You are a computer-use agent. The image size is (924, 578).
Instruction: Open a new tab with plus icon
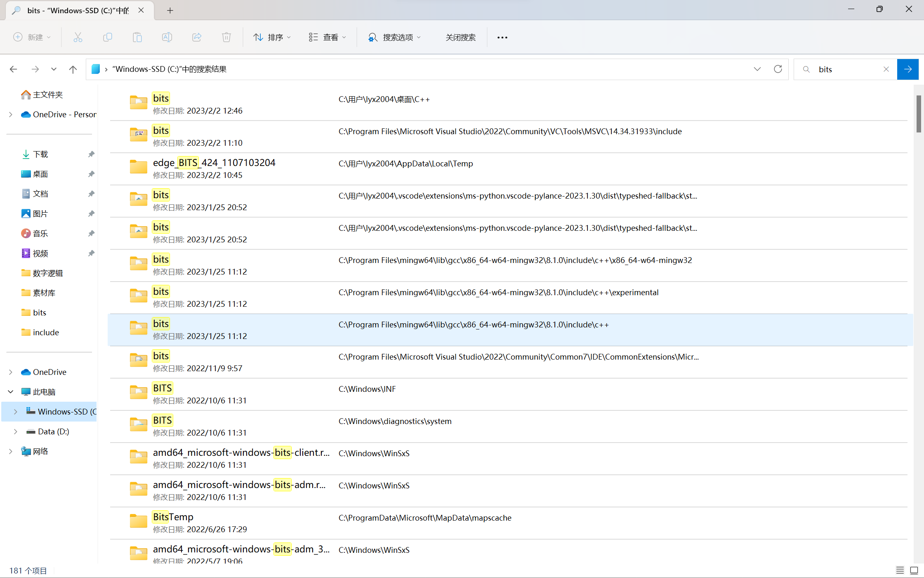170,11
